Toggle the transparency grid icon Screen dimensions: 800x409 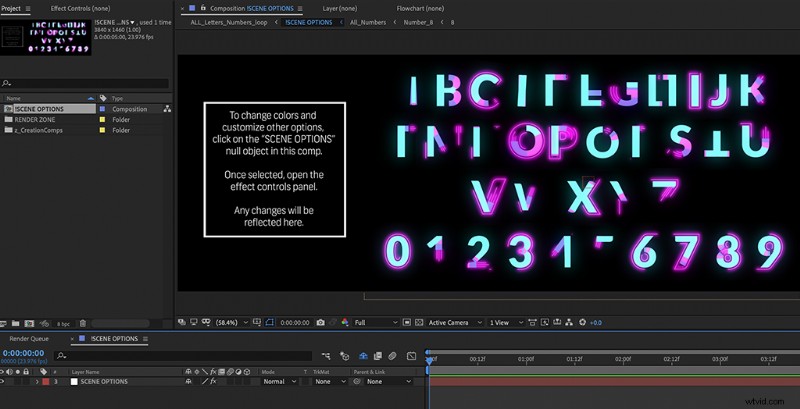(x=419, y=322)
